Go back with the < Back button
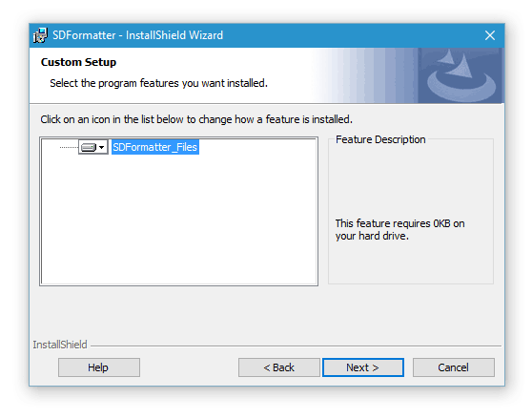The height and width of the screenshot is (419, 532). tap(279, 367)
